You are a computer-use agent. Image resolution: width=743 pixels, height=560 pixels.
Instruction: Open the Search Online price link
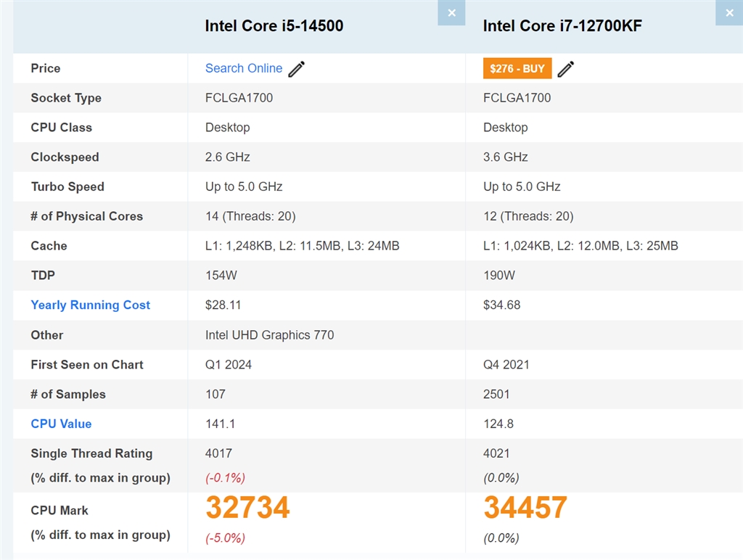(244, 68)
